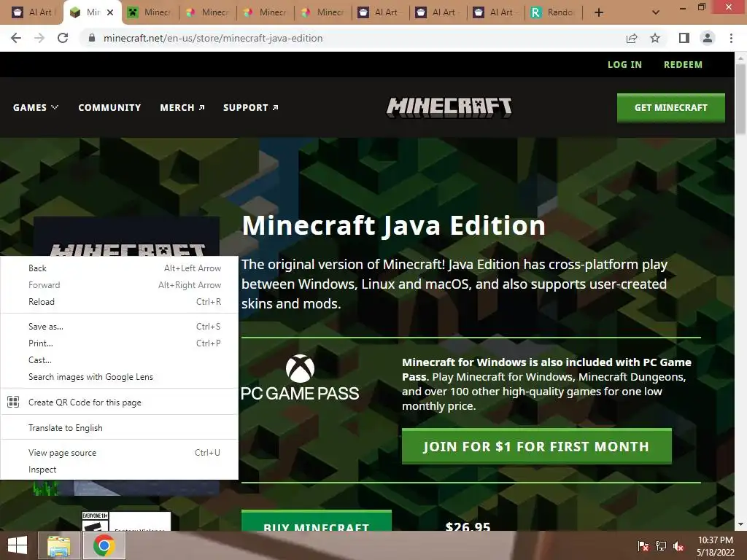Image resolution: width=747 pixels, height=560 pixels.
Task: Close the active Minecraft tab
Action: 110,12
